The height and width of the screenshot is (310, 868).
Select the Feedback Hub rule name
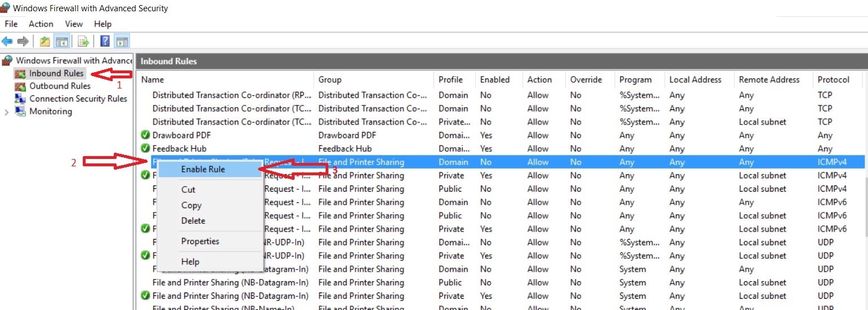179,149
